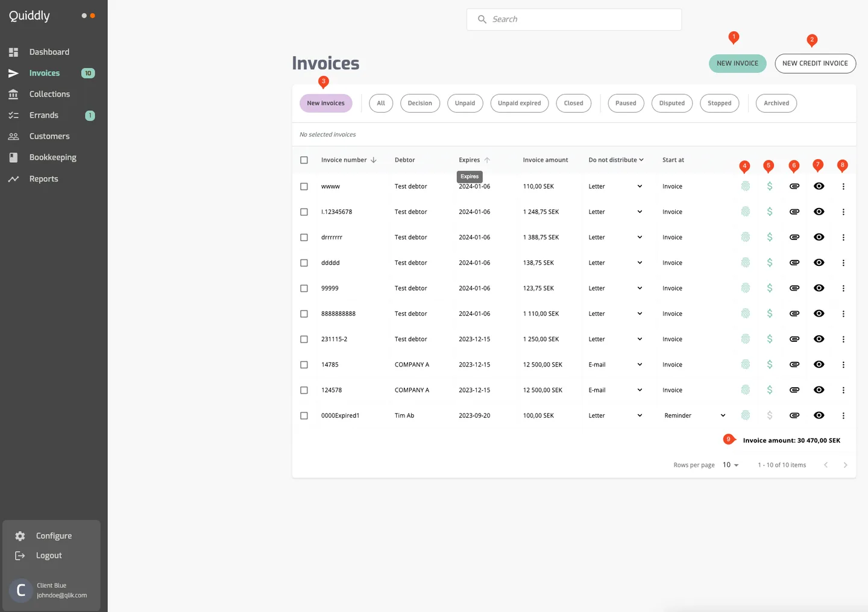Open the Reports sidebar item
The width and height of the screenshot is (868, 612).
[44, 179]
